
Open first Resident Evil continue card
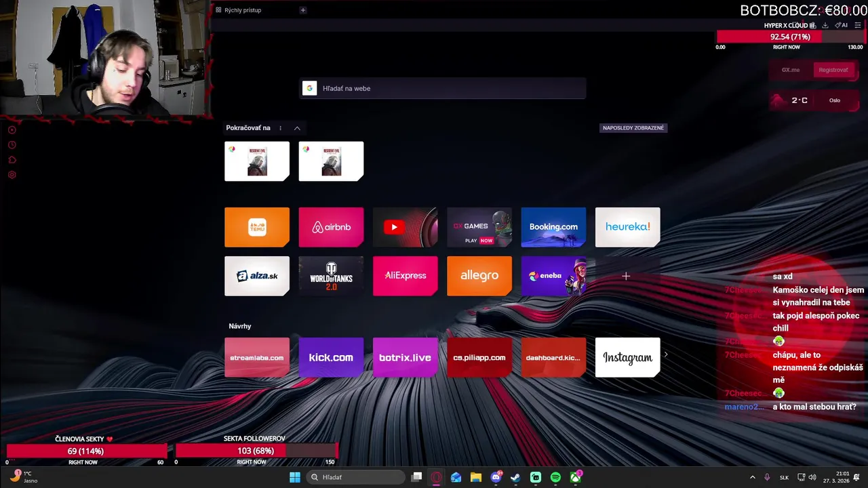(x=257, y=161)
